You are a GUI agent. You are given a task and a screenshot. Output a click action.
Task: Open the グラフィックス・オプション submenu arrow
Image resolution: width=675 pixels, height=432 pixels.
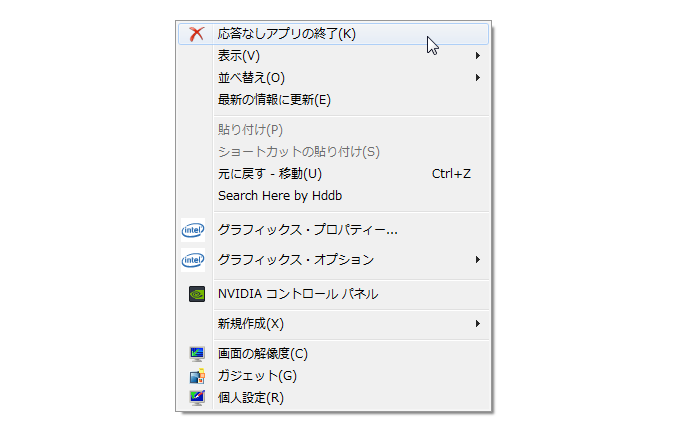[x=477, y=259]
